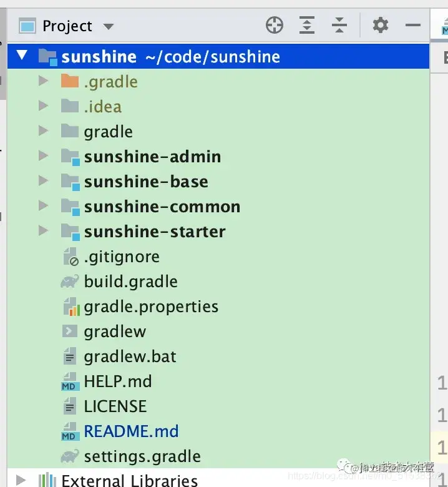
Task: Expand the sunshine-common module
Action: (43, 205)
